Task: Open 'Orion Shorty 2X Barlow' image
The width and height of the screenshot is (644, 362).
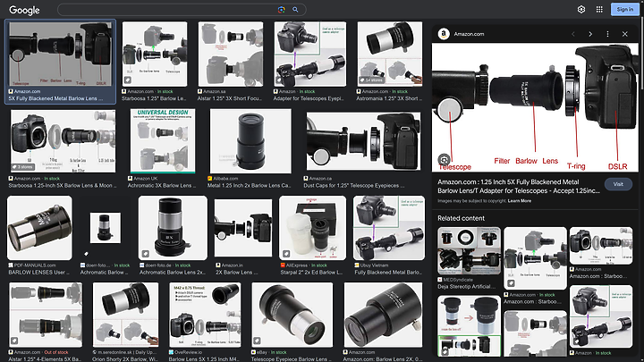Action: click(126, 315)
